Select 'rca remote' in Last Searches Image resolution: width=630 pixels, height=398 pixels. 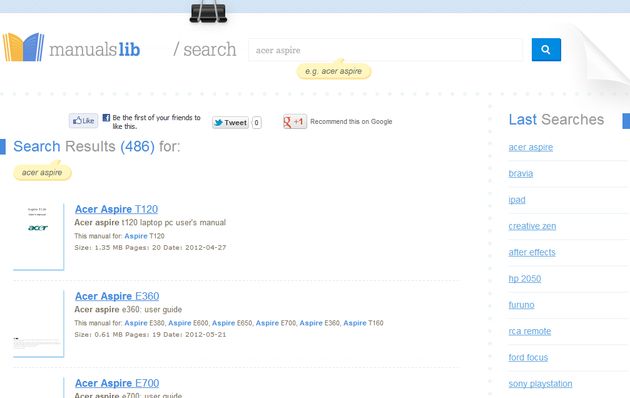530,331
